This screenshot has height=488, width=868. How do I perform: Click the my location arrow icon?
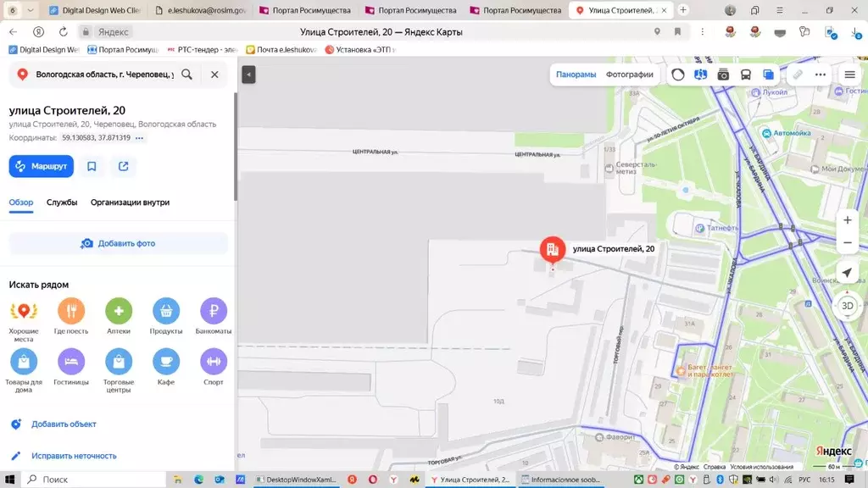point(847,273)
